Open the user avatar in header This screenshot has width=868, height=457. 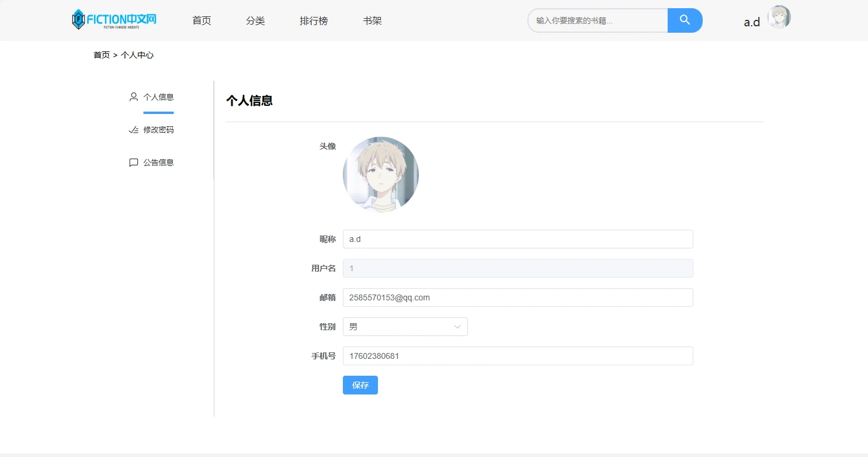779,18
